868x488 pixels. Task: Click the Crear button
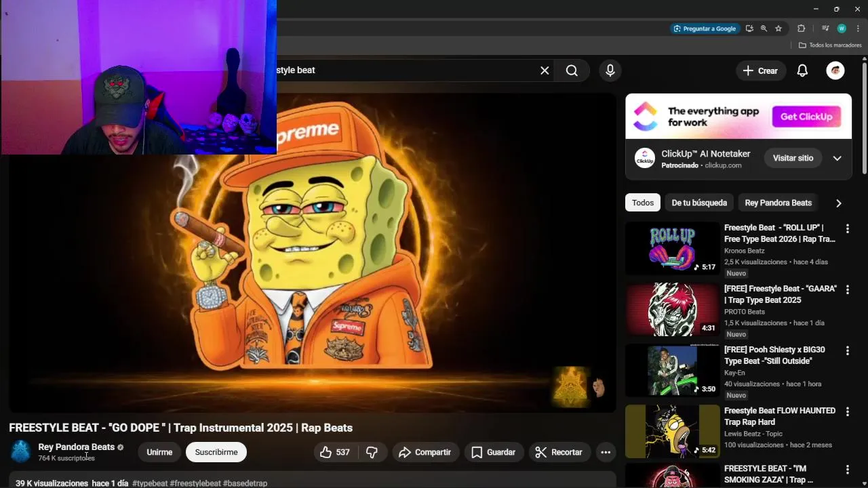point(760,70)
